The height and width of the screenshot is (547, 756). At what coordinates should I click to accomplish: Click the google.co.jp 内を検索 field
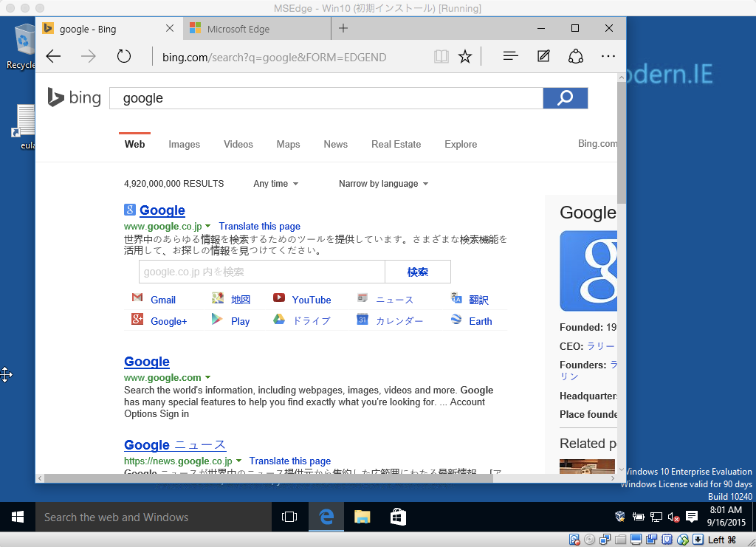pyautogui.click(x=262, y=272)
